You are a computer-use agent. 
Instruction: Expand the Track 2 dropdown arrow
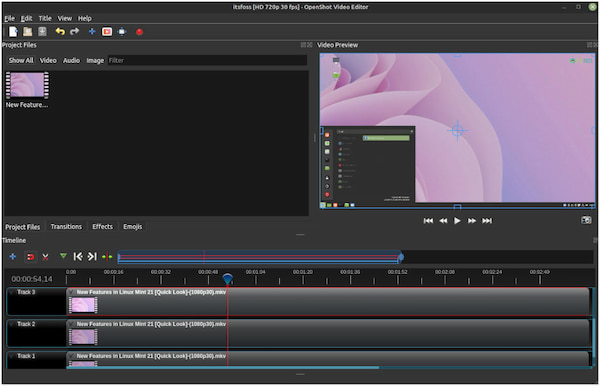click(x=12, y=324)
